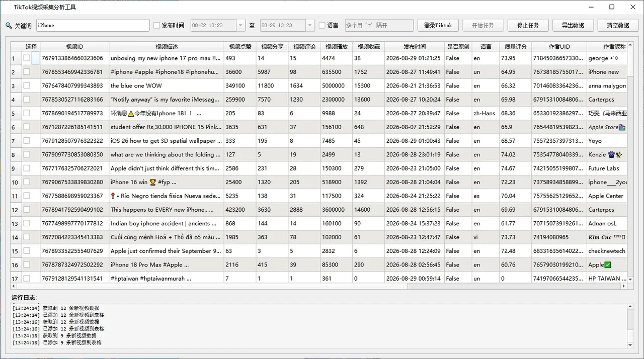The height and width of the screenshot is (359, 644).
Task: Click the 'zh-Hans' language cell
Action: click(485, 113)
